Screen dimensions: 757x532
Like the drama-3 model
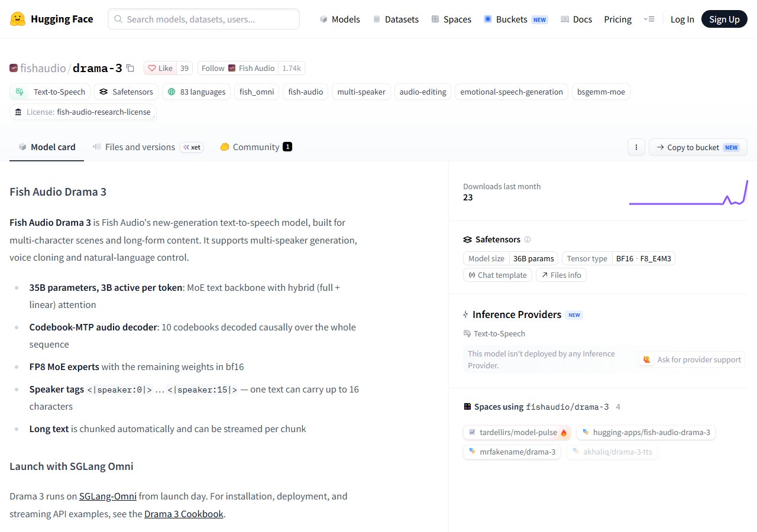click(160, 68)
